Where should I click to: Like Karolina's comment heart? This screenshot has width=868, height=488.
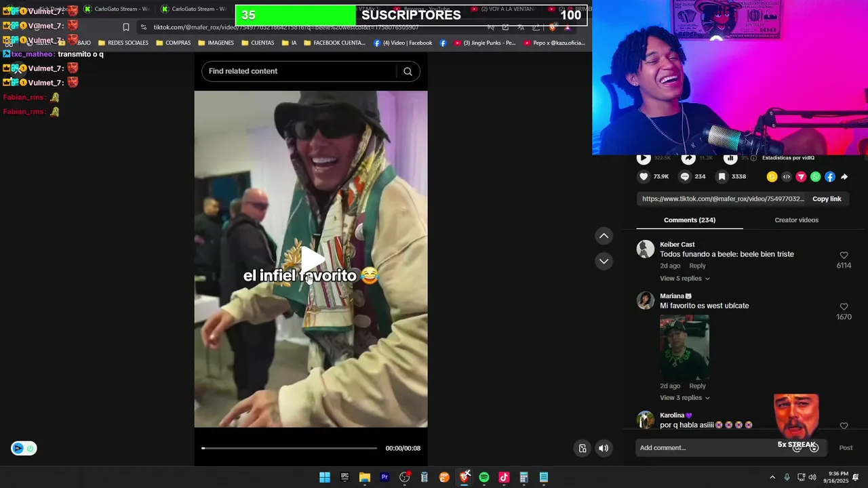tap(844, 426)
